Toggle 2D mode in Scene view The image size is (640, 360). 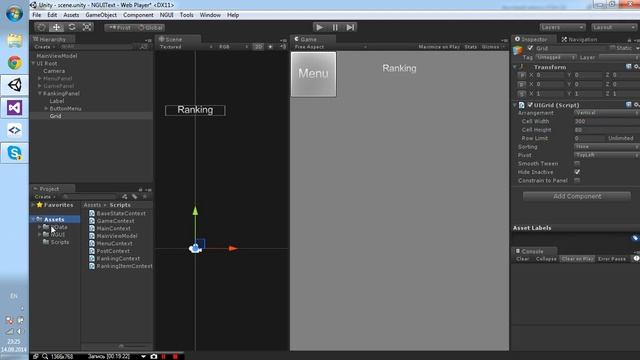tap(258, 47)
